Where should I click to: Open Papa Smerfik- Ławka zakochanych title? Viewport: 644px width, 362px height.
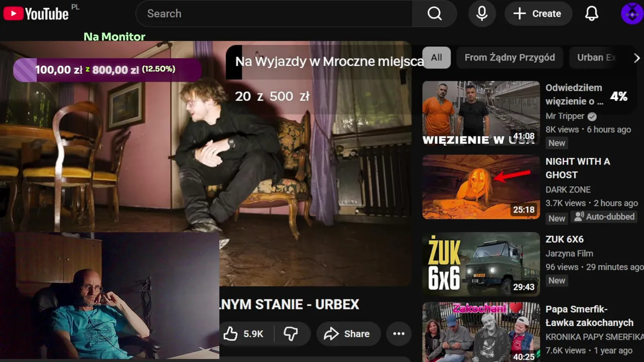pyautogui.click(x=589, y=316)
